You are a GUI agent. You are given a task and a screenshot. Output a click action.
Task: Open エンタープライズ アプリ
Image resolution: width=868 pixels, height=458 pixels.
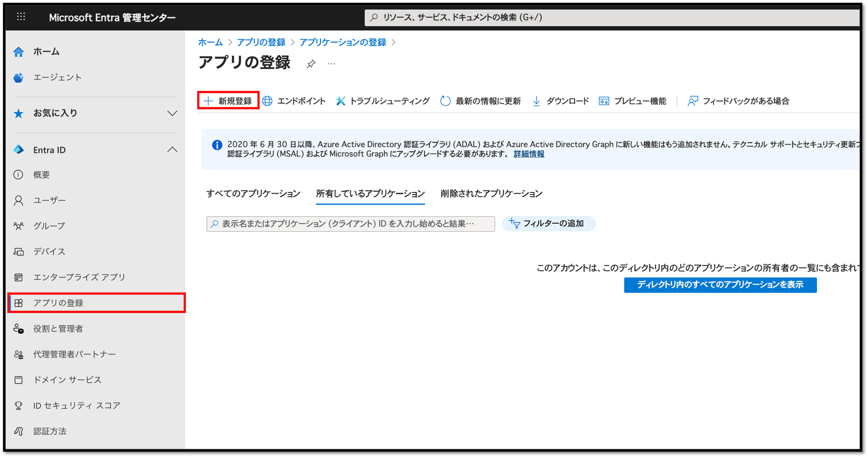click(79, 277)
